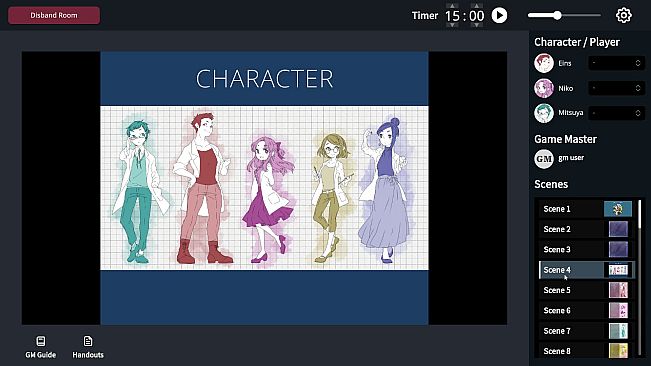Adjust the volume slider in top bar

(564, 15)
